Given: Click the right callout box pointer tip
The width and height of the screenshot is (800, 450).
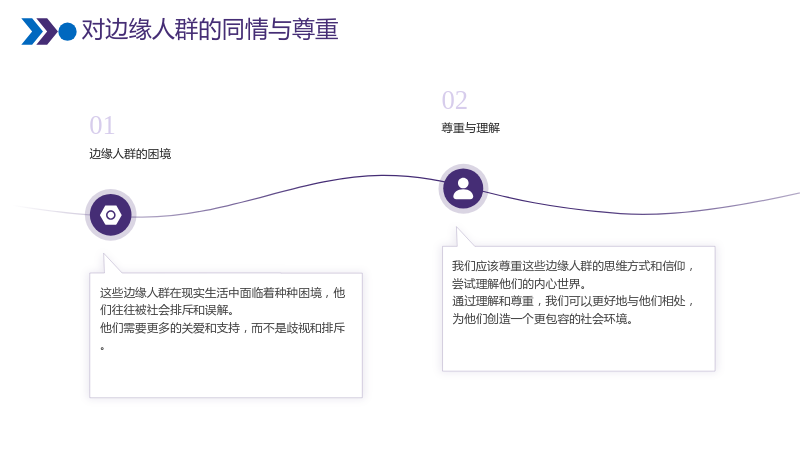Looking at the screenshot, I should [x=457, y=228].
